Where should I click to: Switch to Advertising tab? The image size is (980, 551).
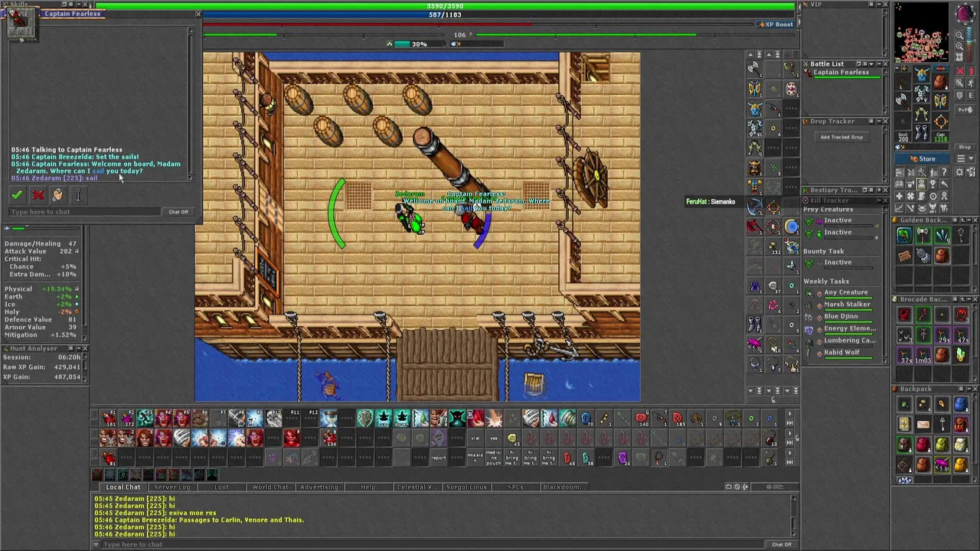[319, 487]
